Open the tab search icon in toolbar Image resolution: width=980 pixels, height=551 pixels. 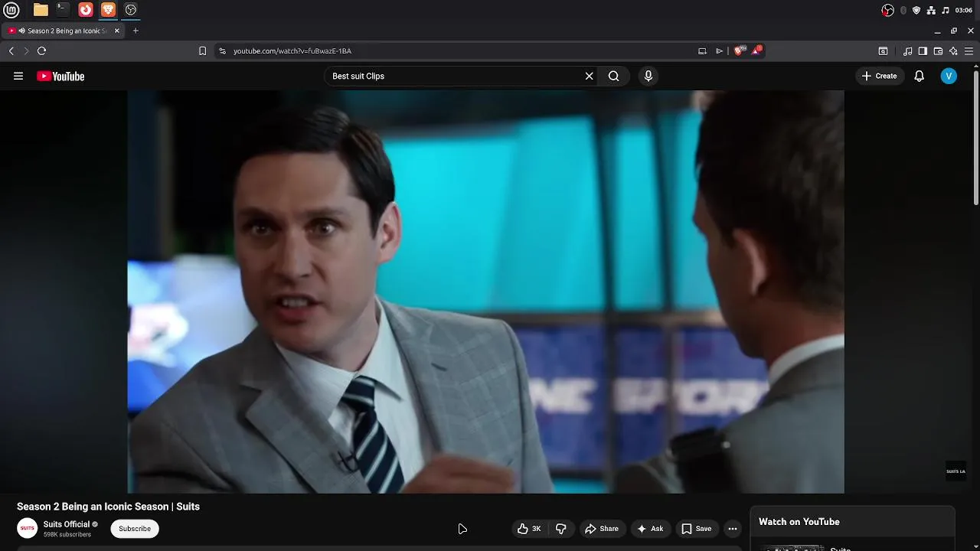click(883, 51)
